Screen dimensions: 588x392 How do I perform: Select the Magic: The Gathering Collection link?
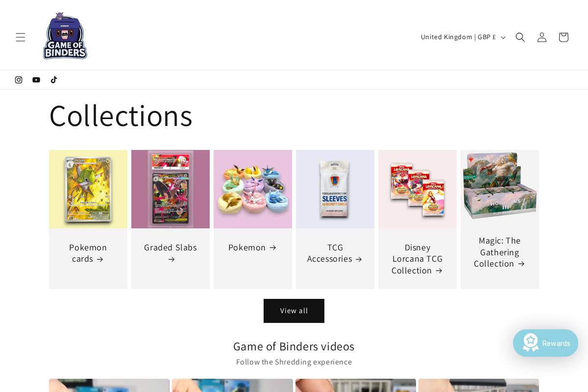click(499, 252)
